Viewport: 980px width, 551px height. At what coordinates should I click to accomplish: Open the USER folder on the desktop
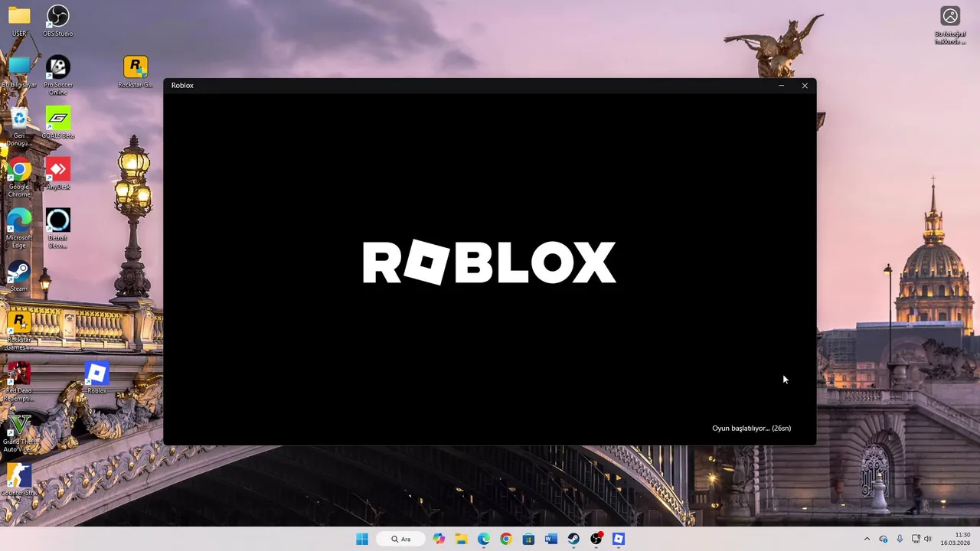pos(19,21)
